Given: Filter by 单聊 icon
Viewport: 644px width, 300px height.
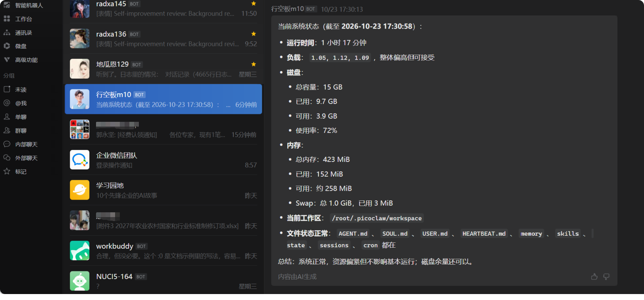Looking at the screenshot, I should 7,117.
